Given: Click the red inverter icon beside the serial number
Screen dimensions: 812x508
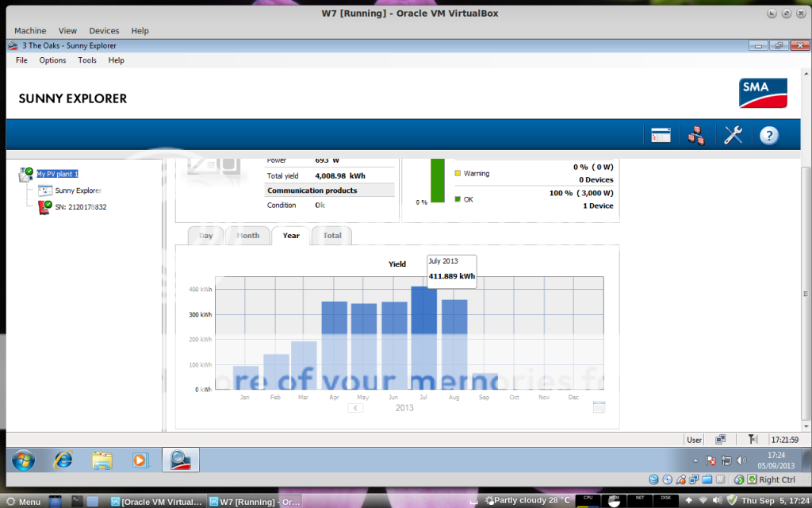Looking at the screenshot, I should 45,207.
